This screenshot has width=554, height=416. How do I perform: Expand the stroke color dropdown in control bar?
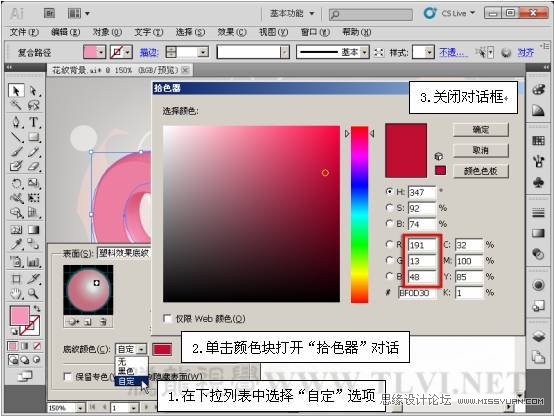click(x=128, y=52)
